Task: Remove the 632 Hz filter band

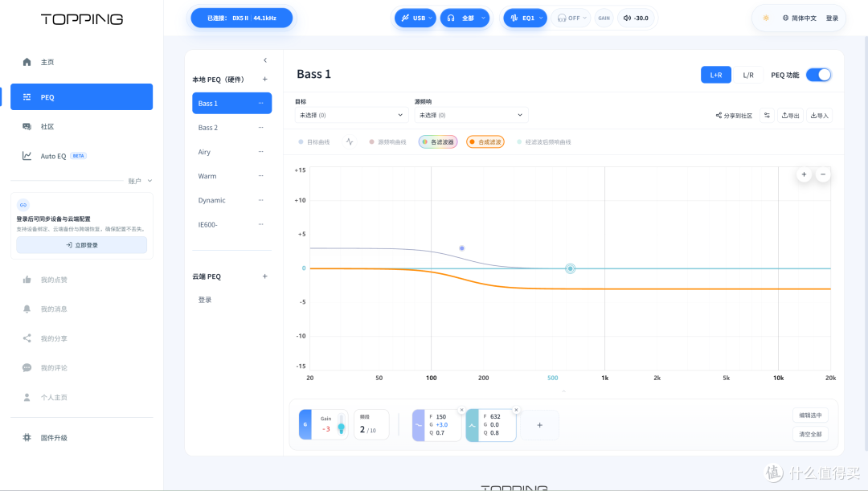Action: (517, 410)
